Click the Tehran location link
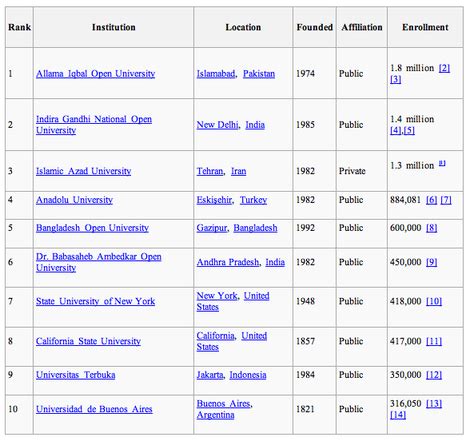Image resolution: width=470 pixels, height=441 pixels. tap(210, 171)
